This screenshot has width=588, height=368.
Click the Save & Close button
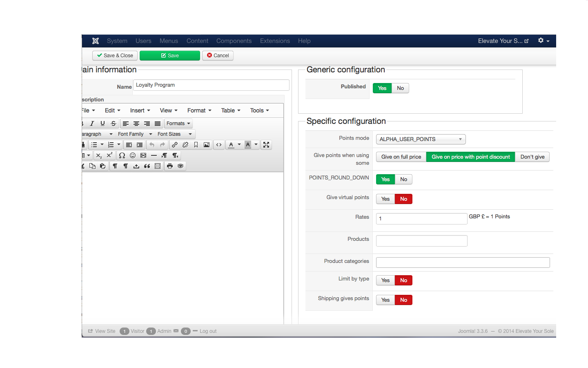coord(115,56)
